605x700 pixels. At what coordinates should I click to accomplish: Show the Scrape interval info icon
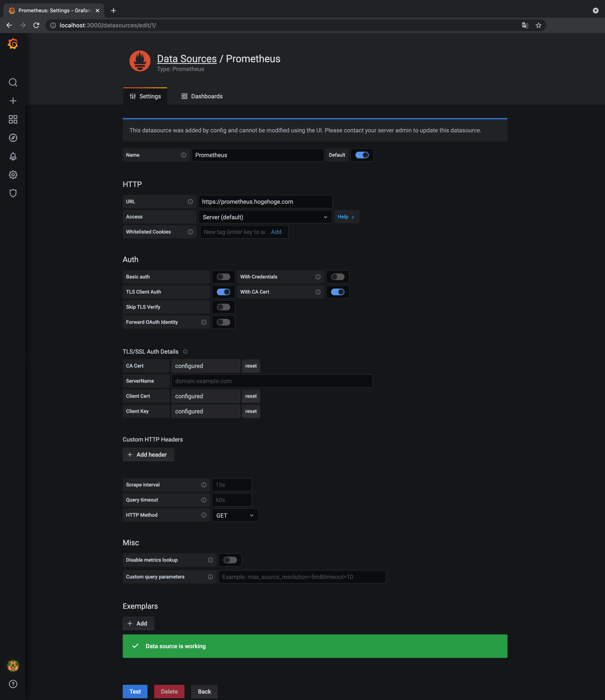pos(204,485)
